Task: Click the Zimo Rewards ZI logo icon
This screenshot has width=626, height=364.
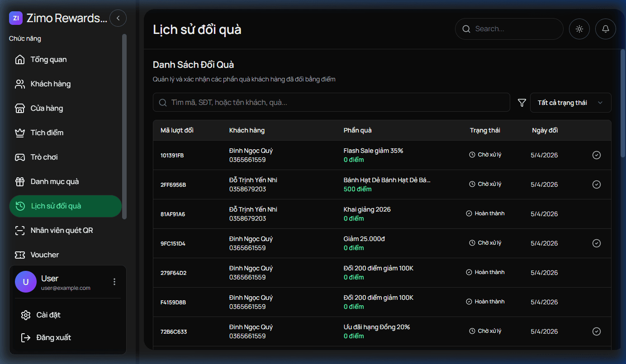Action: (x=16, y=18)
